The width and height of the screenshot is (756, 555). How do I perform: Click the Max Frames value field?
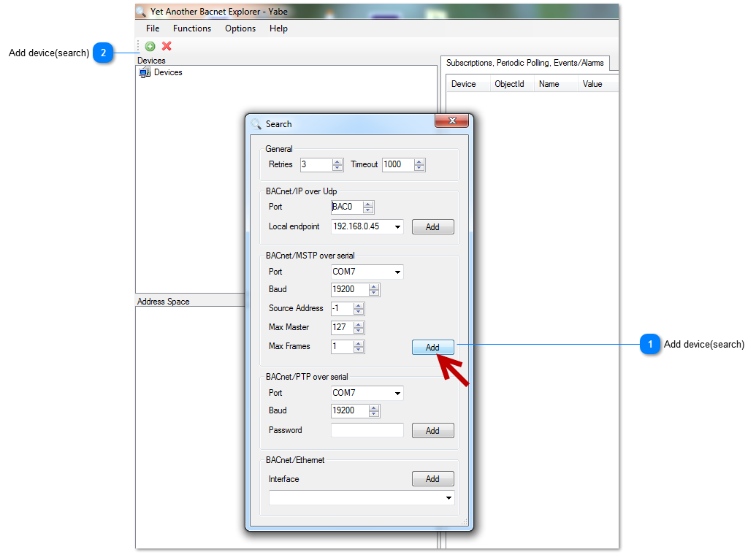pos(342,347)
